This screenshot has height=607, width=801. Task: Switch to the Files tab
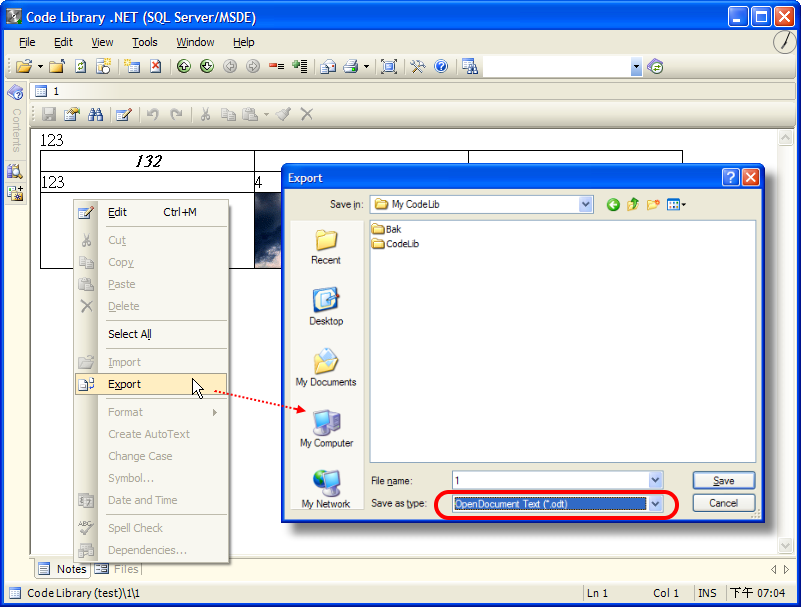[117, 569]
